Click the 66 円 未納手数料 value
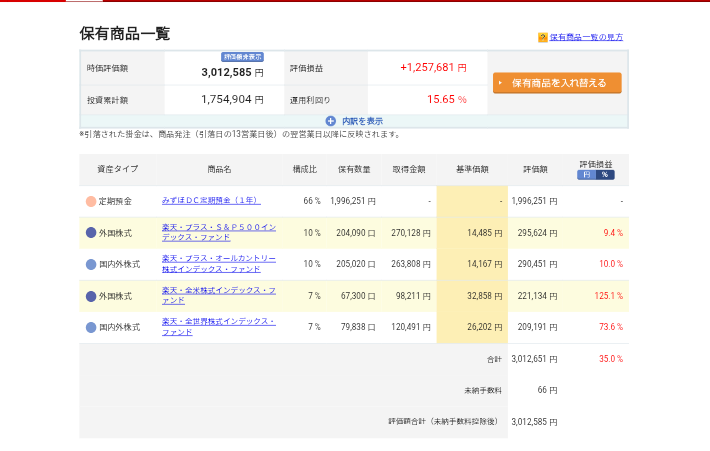This screenshot has width=710, height=451. [x=547, y=390]
